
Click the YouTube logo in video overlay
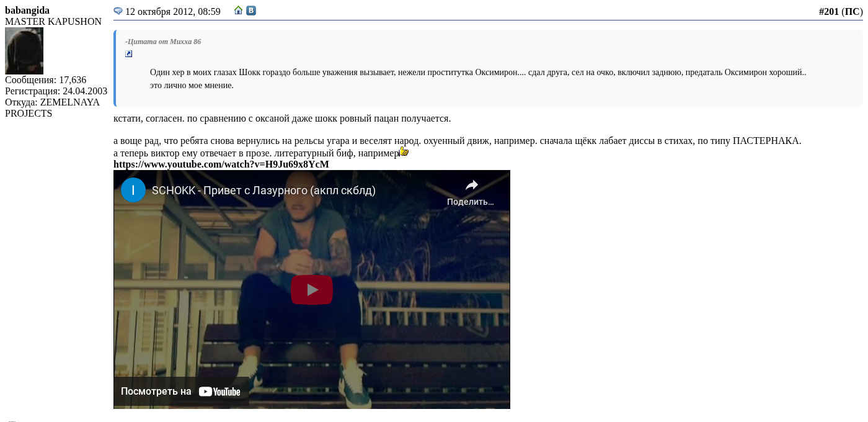(219, 392)
